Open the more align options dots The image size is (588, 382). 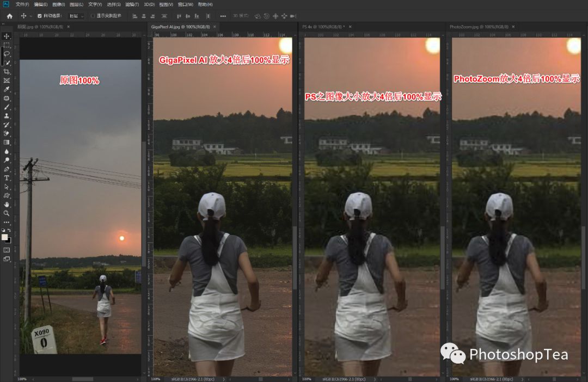pos(223,16)
